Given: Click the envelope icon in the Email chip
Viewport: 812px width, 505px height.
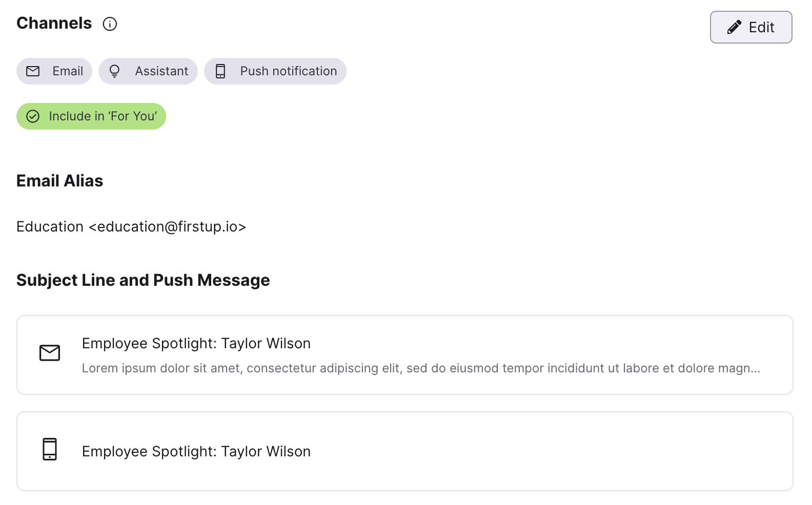Looking at the screenshot, I should coord(33,71).
